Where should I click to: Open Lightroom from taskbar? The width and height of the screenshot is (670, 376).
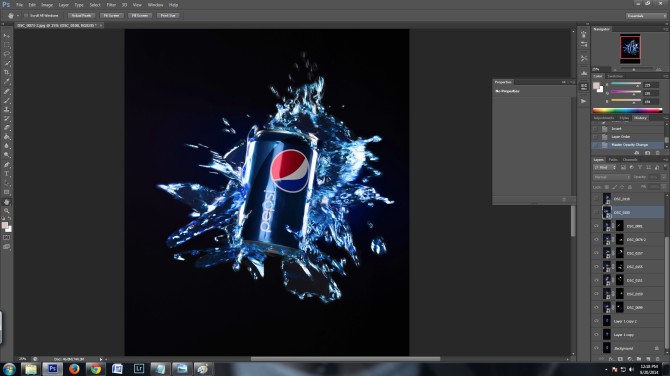coord(139,369)
